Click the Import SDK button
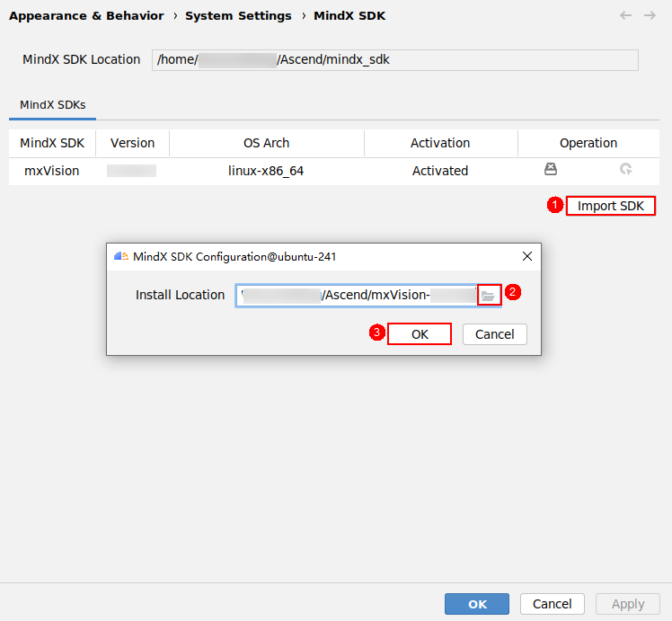 (610, 206)
